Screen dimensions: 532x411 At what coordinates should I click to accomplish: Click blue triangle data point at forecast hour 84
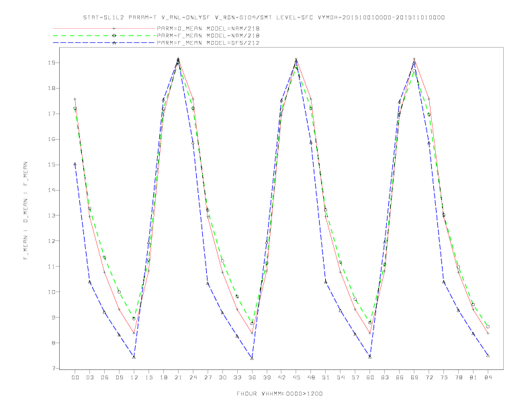488,355
